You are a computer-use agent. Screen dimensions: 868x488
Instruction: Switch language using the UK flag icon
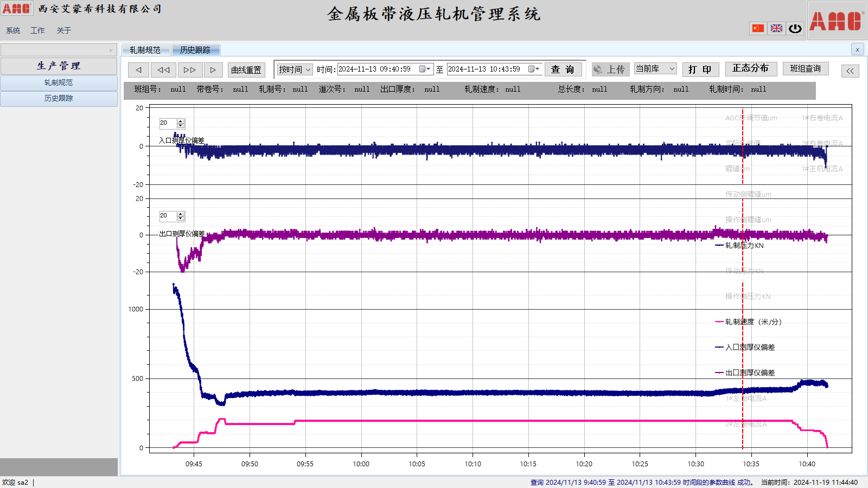tap(776, 28)
